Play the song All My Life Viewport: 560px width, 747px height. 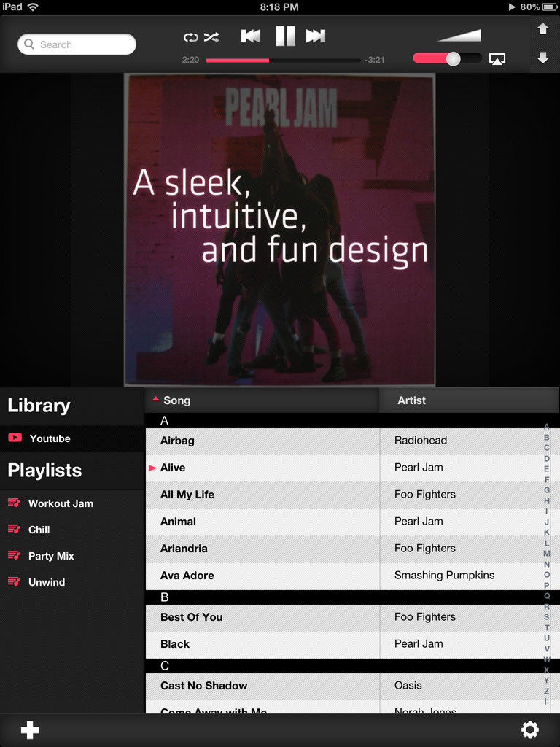point(187,495)
